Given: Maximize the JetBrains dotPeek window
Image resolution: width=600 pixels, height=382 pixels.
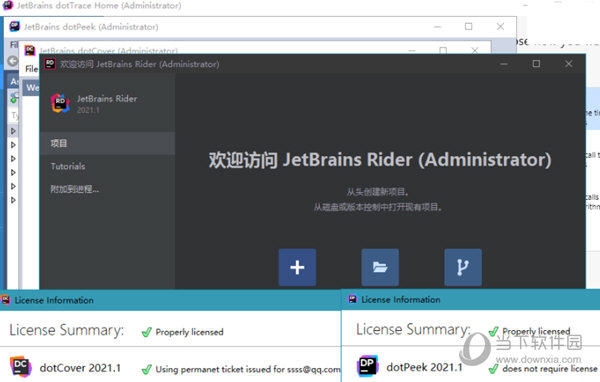Looking at the screenshot, I should 469,26.
